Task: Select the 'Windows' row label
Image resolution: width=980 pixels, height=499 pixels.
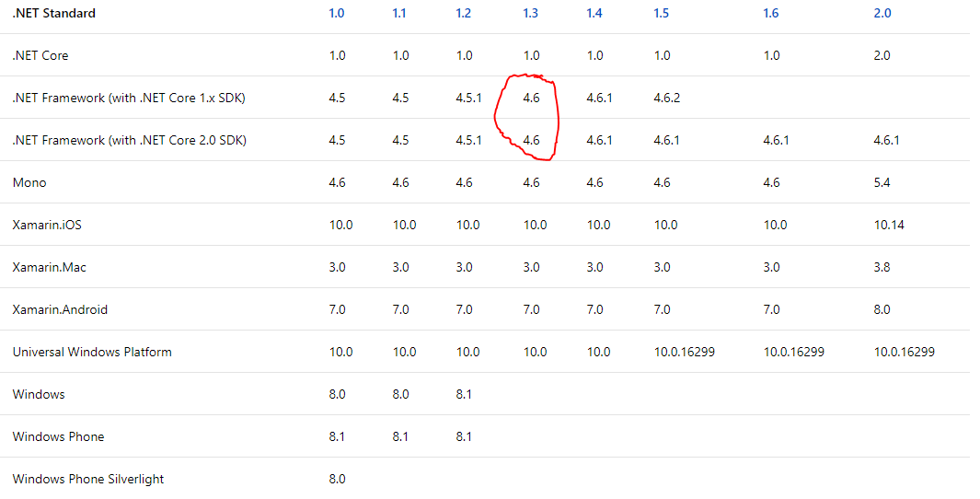Action: coord(39,395)
